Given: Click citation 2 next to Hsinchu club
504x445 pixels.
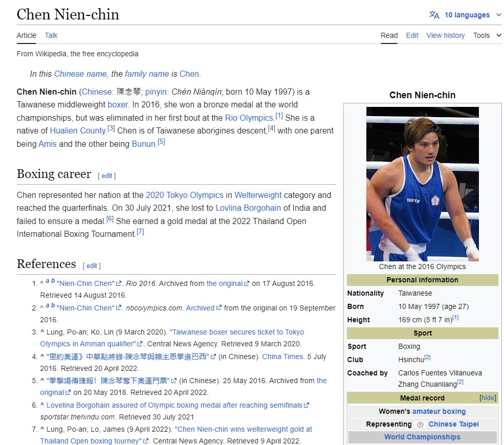Looking at the screenshot, I should tap(427, 358).
